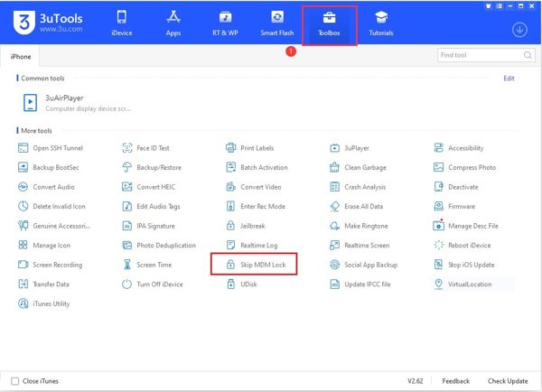The height and width of the screenshot is (392, 542).
Task: Open the Jailbreak tool
Action: pyautogui.click(x=246, y=226)
